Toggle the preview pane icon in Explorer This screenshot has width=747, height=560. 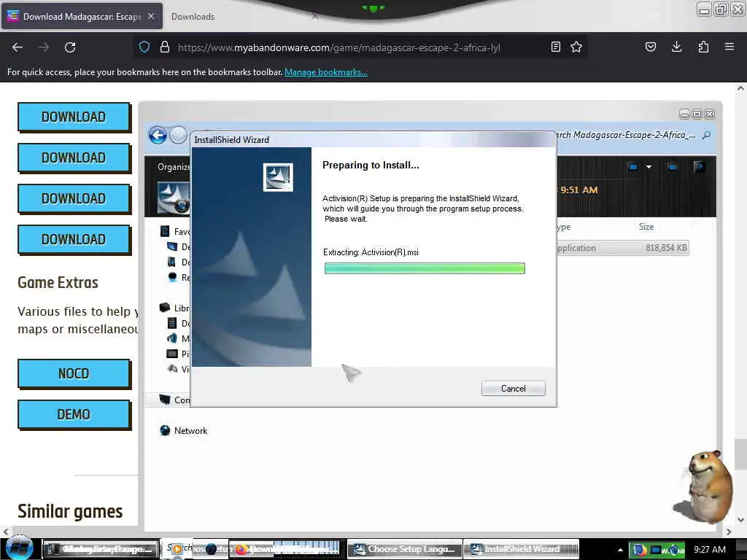[x=672, y=167]
